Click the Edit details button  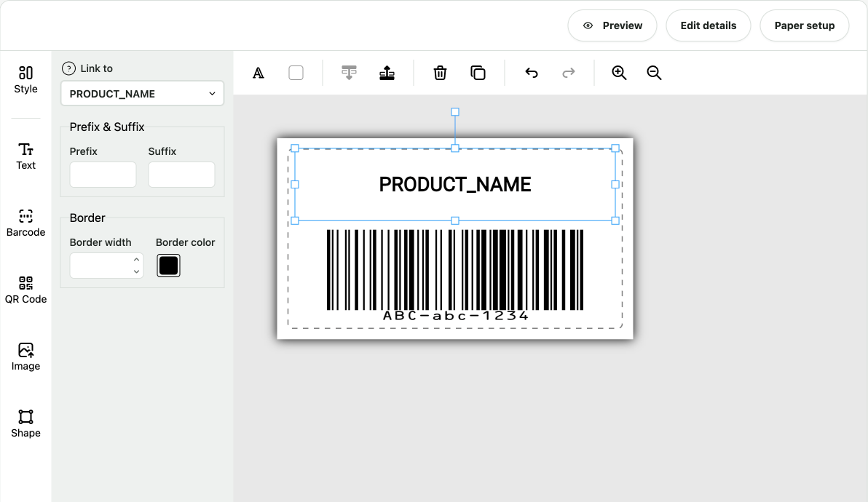point(709,25)
